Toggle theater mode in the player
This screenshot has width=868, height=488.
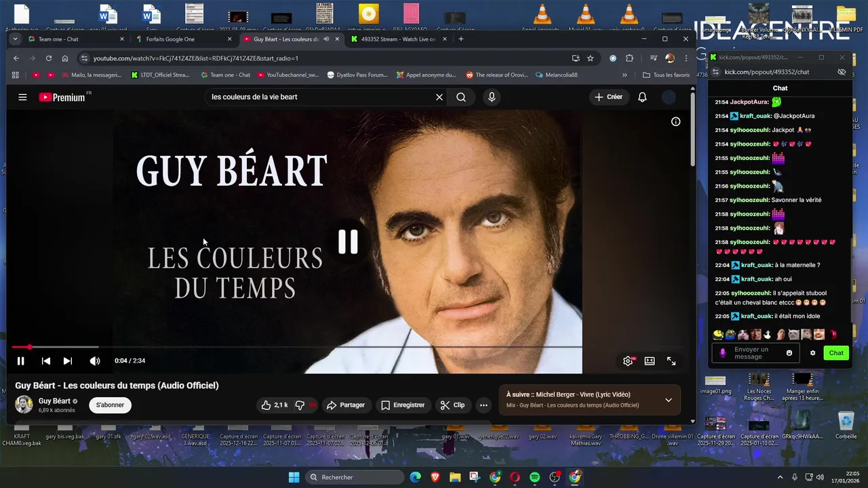pos(650,361)
